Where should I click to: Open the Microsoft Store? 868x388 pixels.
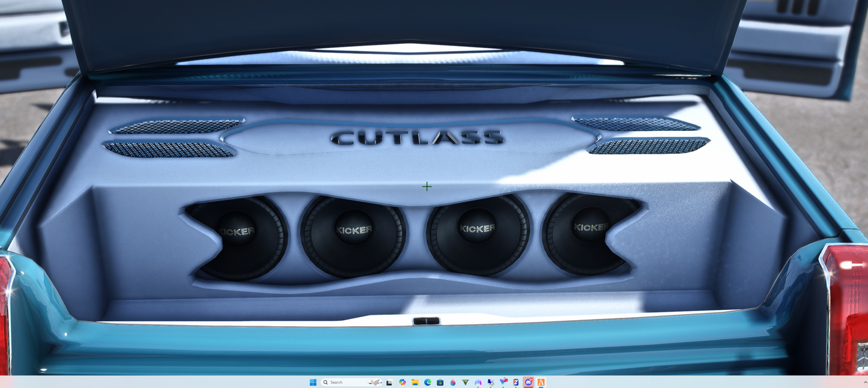pyautogui.click(x=440, y=382)
